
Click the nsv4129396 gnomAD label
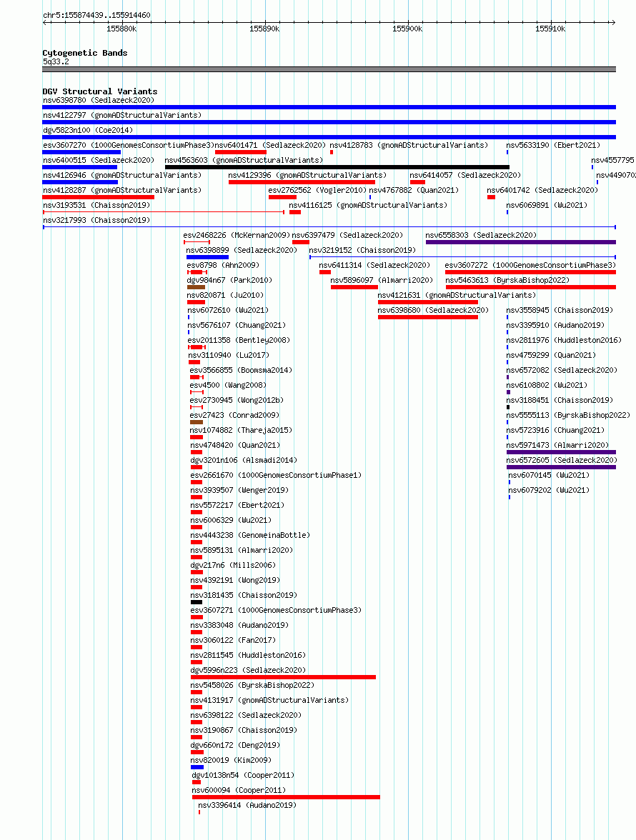click(x=307, y=175)
